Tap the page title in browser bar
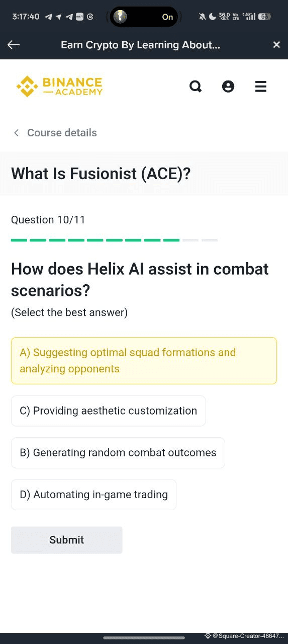 [140, 45]
